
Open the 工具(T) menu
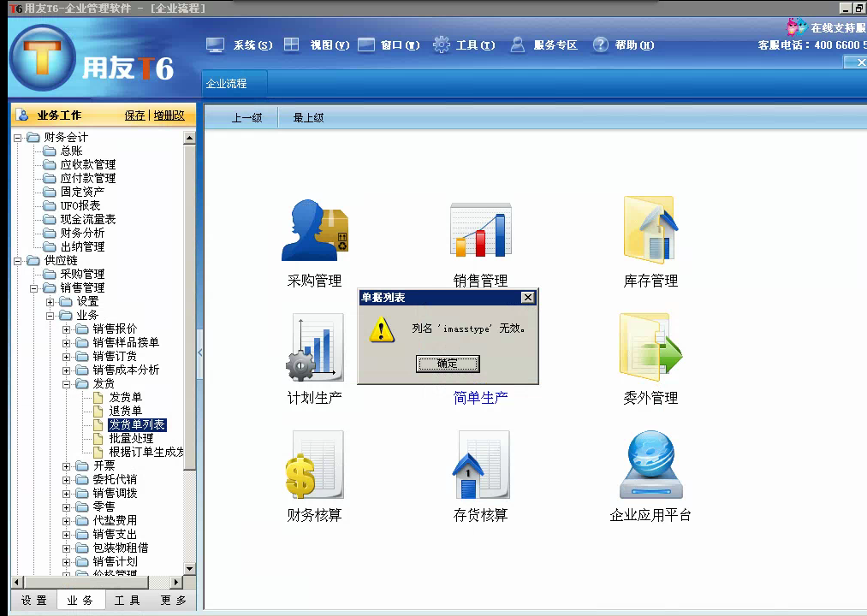pos(476,45)
